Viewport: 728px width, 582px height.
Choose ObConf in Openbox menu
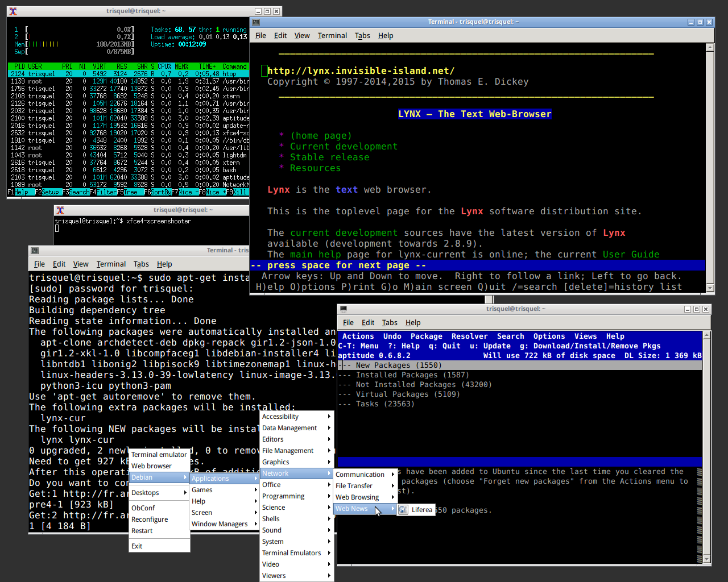(x=159, y=508)
